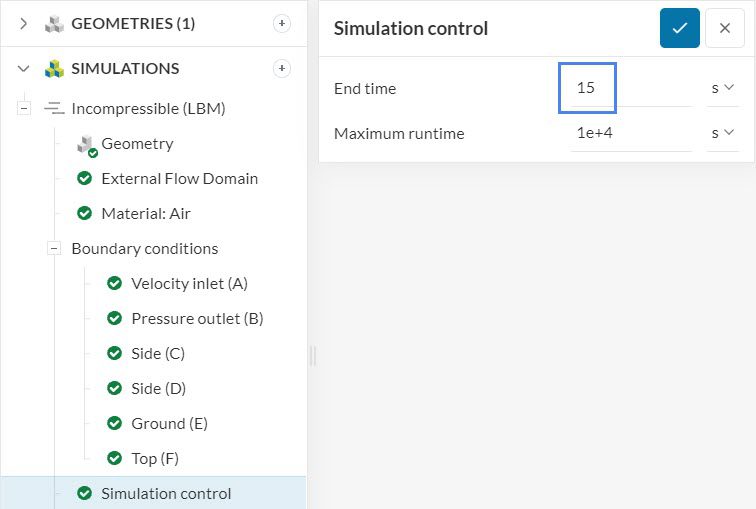Close the Simulation control panel

click(x=725, y=28)
